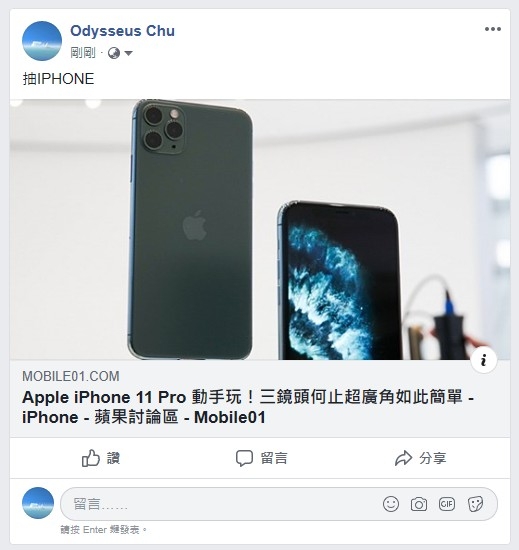Click the poster's round profile picture

click(x=42, y=41)
